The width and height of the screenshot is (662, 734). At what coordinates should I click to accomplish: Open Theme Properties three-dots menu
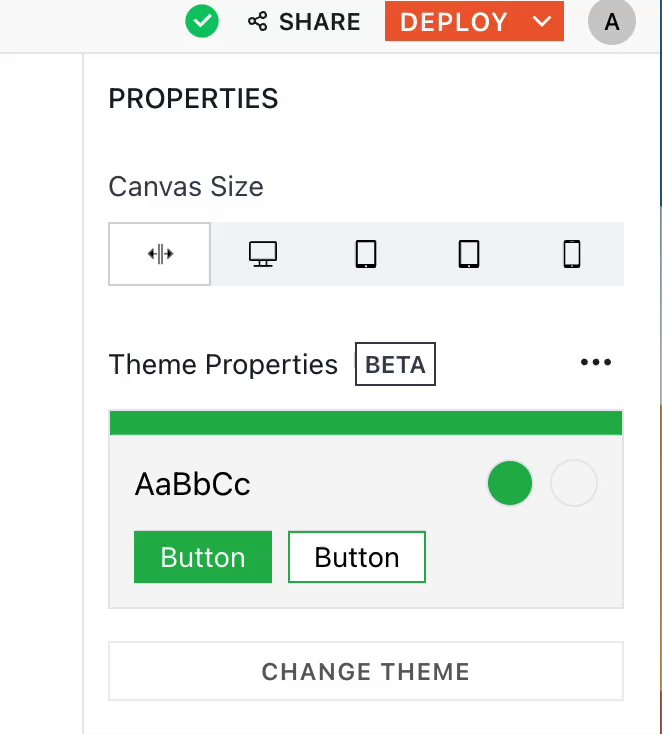point(596,363)
